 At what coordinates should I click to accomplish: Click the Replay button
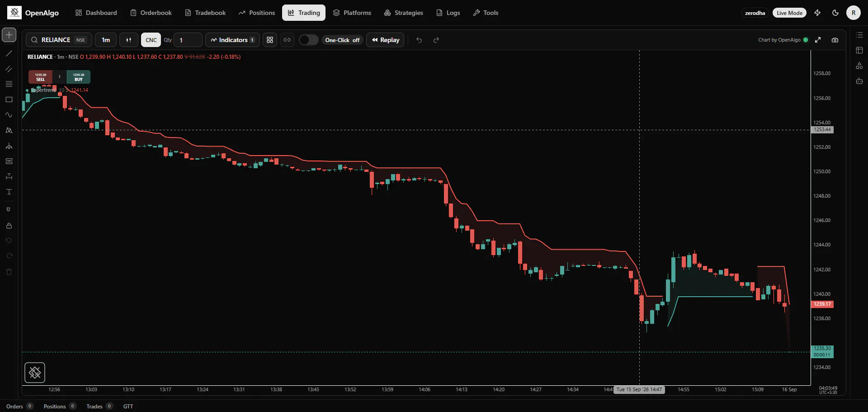[x=385, y=40]
